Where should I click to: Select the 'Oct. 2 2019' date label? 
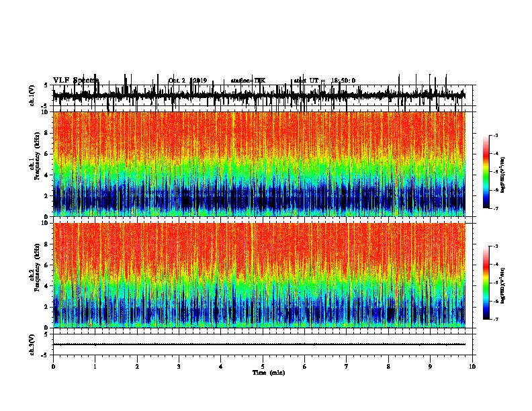[x=187, y=81]
